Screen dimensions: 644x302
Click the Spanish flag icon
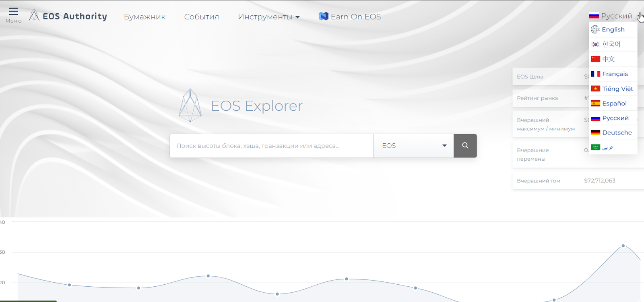pos(596,103)
